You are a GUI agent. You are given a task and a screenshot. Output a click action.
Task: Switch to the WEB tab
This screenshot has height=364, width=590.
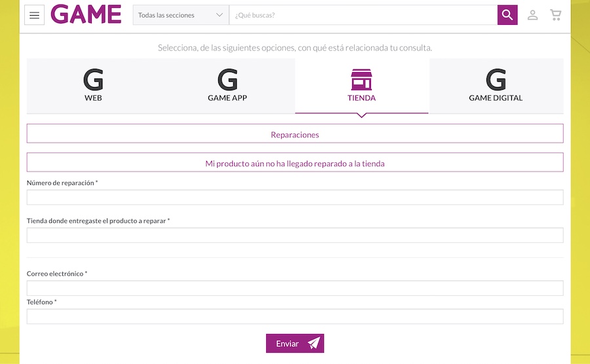(93, 98)
